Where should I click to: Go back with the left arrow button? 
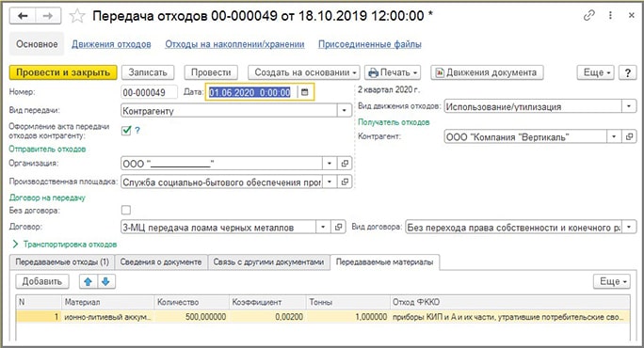23,16
